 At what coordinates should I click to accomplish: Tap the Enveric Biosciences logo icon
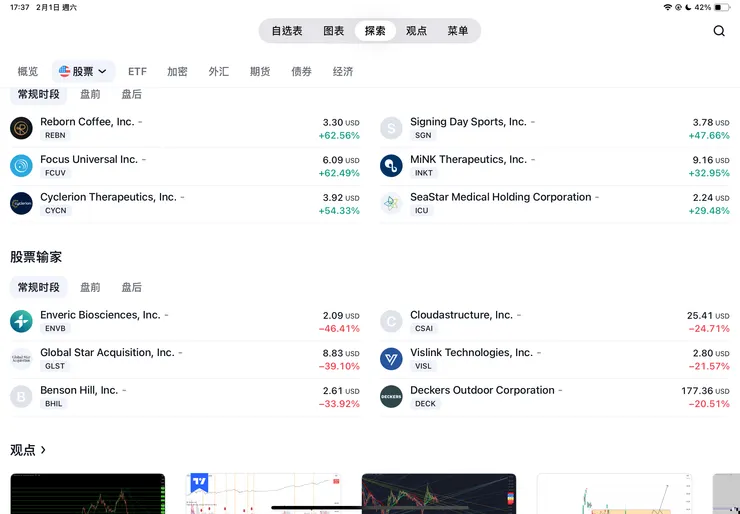pyautogui.click(x=21, y=321)
